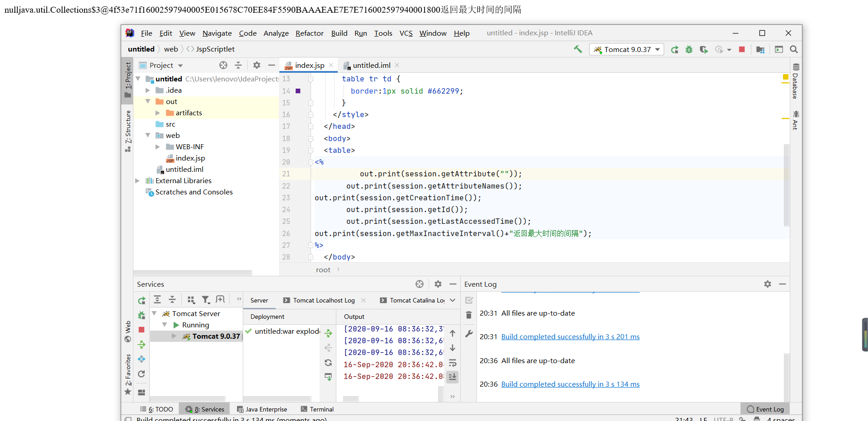Click the Run Anything toolbar icon
The height and width of the screenshot is (421, 868).
(x=778, y=49)
